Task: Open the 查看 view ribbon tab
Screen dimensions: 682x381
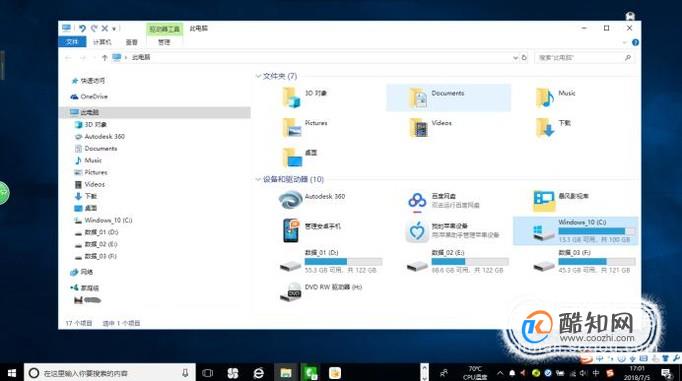Action: point(132,42)
